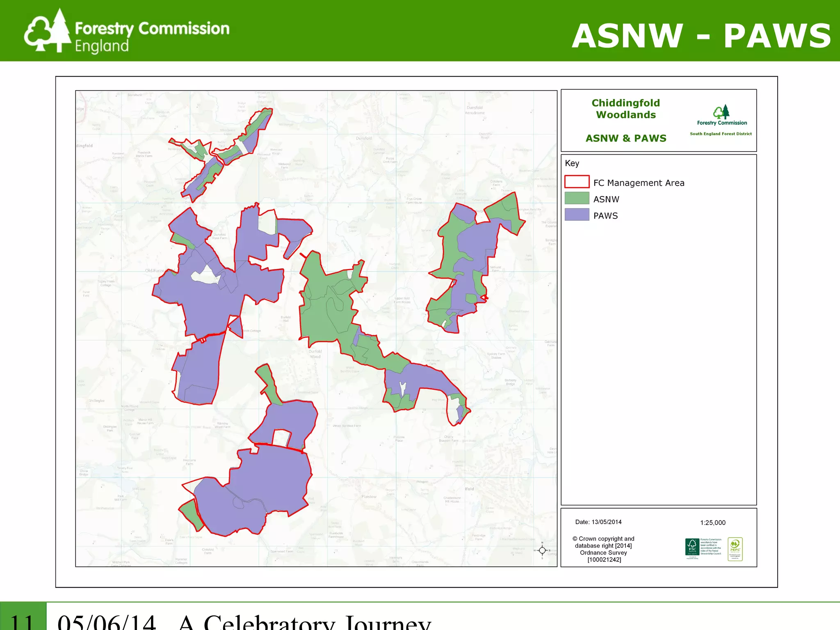Click the ASNW & PAWS subtitle text
Viewport: 840px width, 630px height.
[625, 138]
